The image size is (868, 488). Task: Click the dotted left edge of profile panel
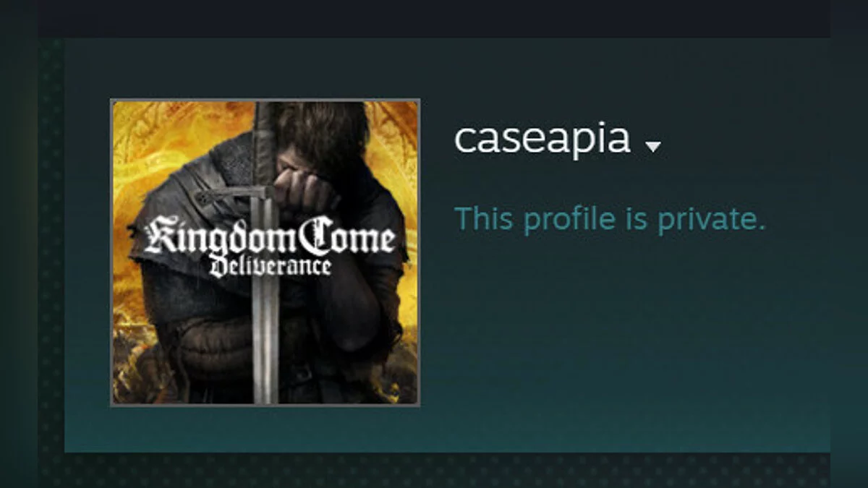[51, 246]
